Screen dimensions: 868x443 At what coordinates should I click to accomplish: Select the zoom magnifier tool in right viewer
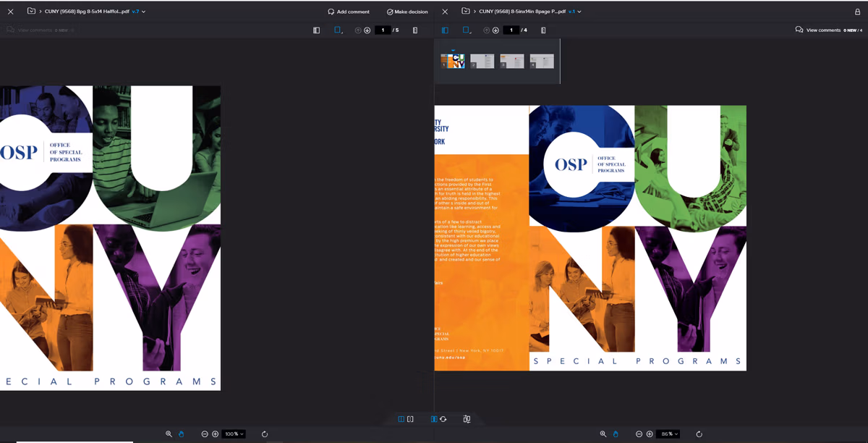(603, 434)
